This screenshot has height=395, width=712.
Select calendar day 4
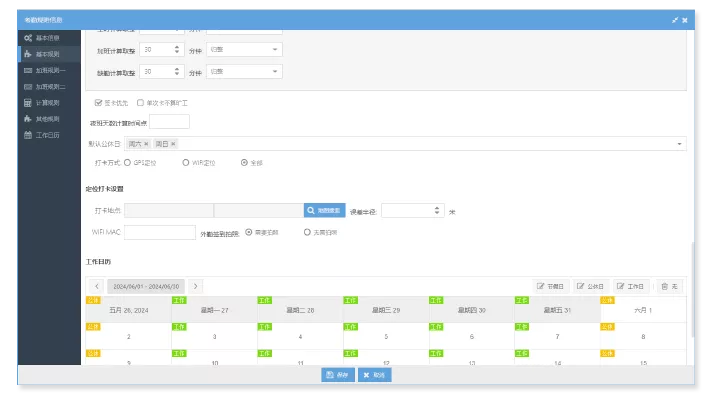(300, 336)
